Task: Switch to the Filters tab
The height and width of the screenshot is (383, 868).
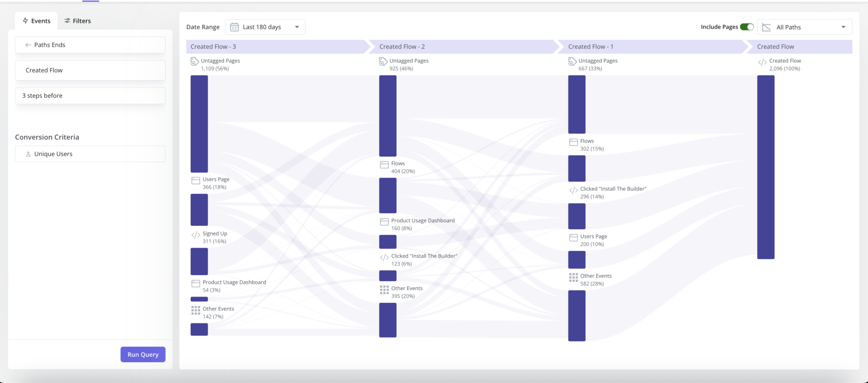Action: 78,20
